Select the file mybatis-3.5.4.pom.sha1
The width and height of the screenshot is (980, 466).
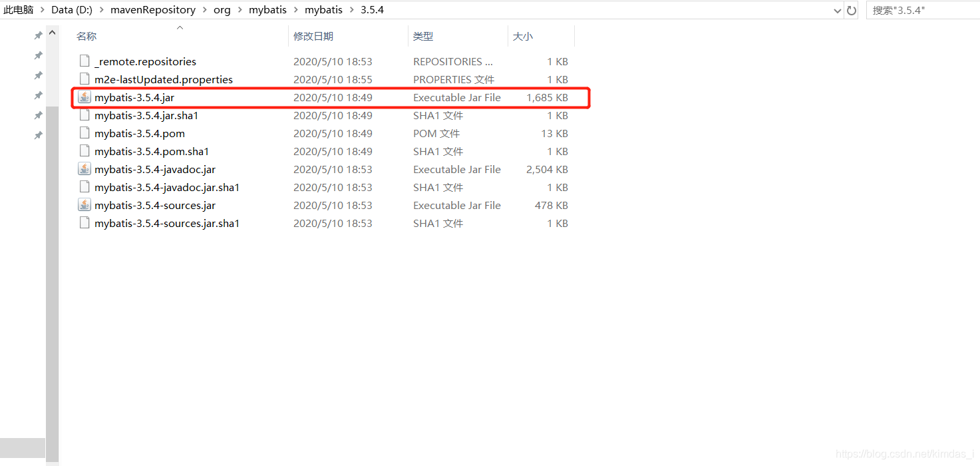[152, 151]
